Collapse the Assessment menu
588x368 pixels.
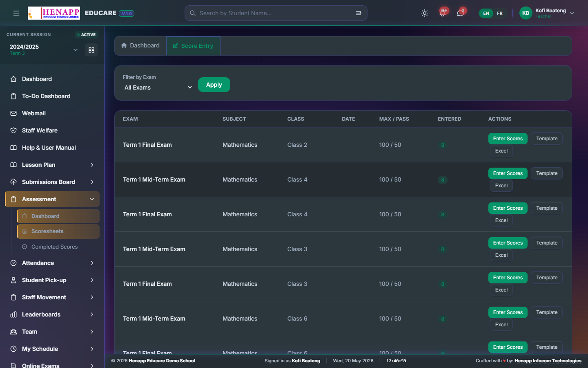(x=52, y=199)
